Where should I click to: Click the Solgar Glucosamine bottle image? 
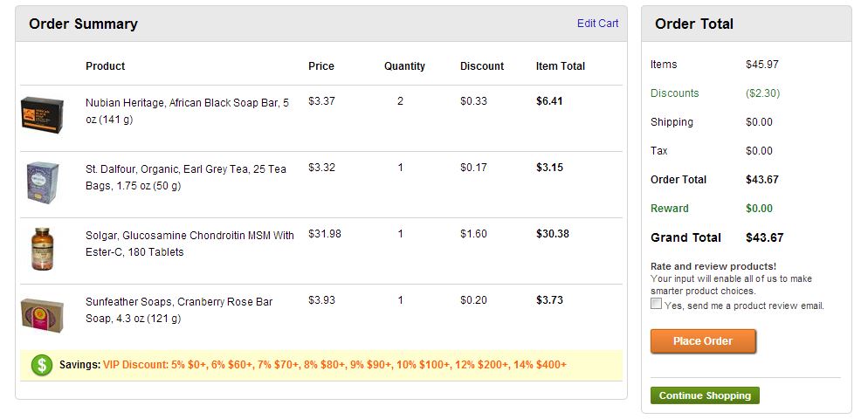pyautogui.click(x=42, y=248)
